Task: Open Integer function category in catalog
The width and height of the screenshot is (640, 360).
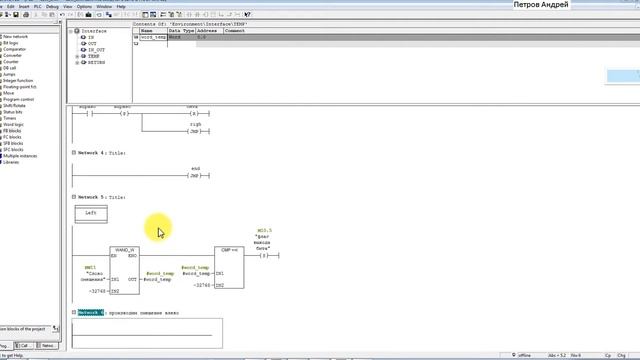Action: point(18,81)
